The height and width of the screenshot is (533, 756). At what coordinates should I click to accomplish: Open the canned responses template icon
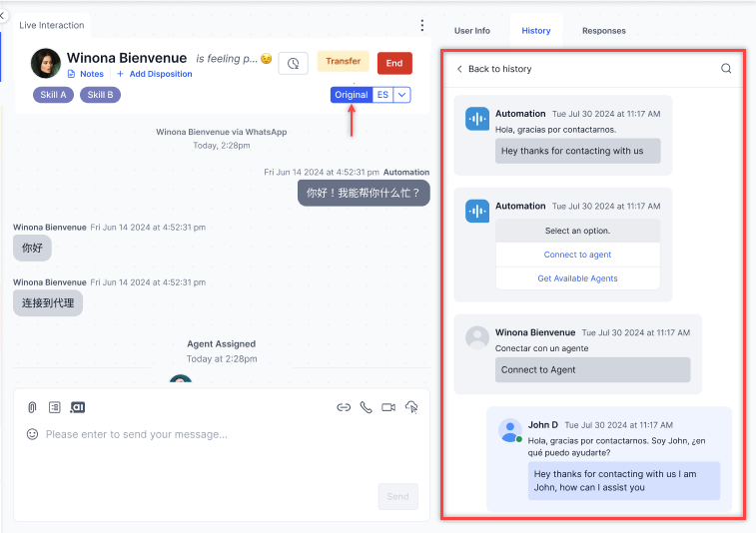pyautogui.click(x=55, y=407)
